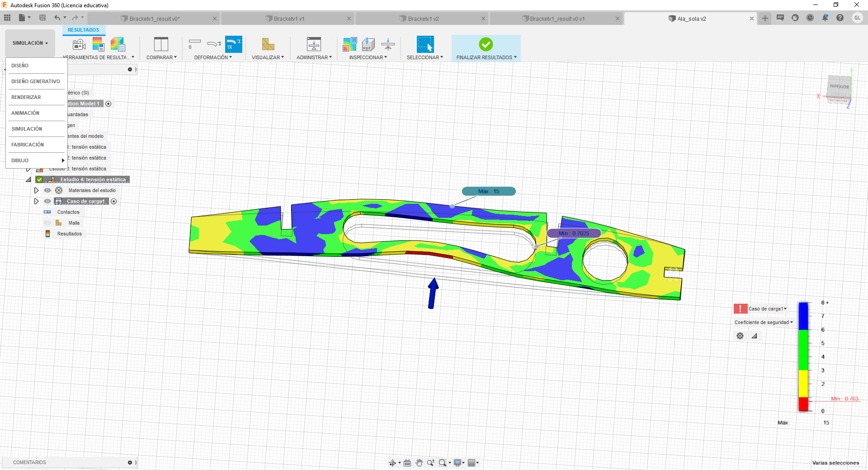The image size is (868, 470).
Task: Choose FABRICACIÓN workspace
Action: pos(36,145)
